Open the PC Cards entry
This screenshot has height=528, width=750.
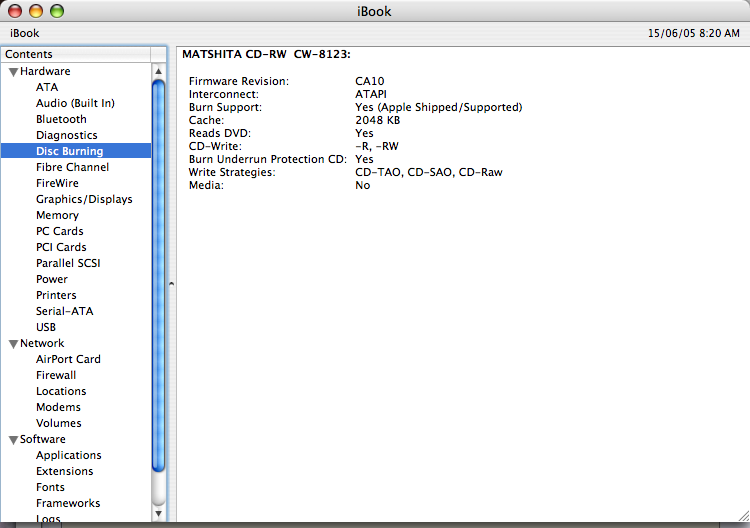(x=59, y=231)
